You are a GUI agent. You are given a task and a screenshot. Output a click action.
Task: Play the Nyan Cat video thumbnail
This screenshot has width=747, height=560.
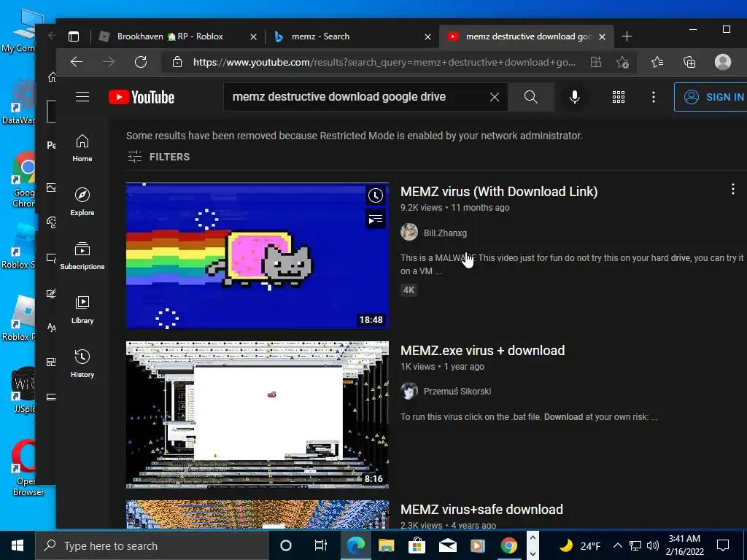[258, 256]
